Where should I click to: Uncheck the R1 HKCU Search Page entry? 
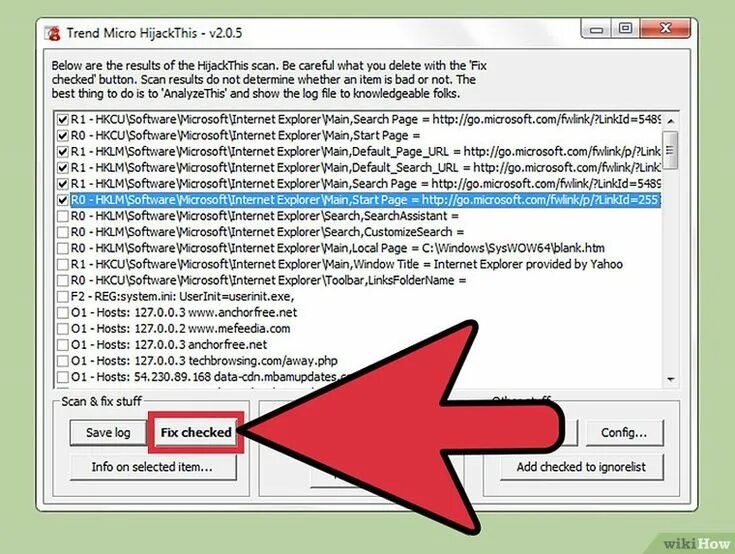tap(62, 120)
